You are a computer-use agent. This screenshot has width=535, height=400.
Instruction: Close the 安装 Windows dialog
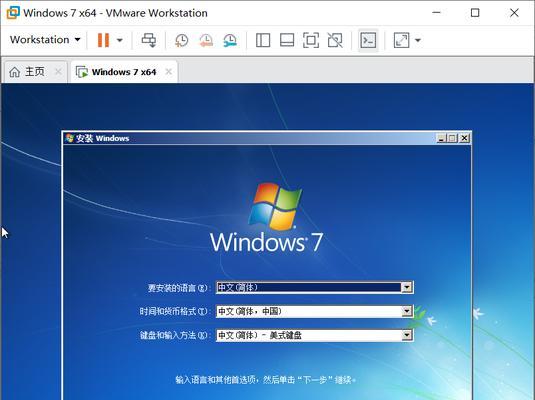click(x=464, y=138)
